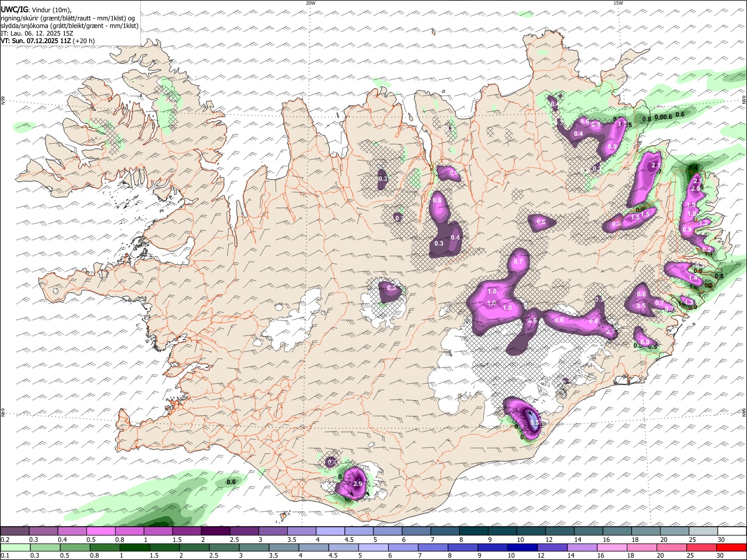Click the '15W' longitude label
This screenshot has width=747, height=560.
coord(618,3)
